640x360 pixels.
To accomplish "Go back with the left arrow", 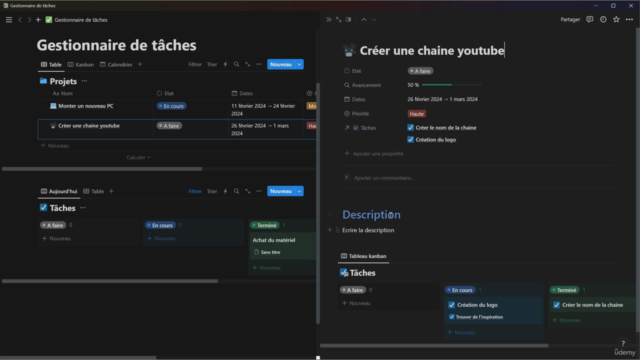I will coord(20,20).
